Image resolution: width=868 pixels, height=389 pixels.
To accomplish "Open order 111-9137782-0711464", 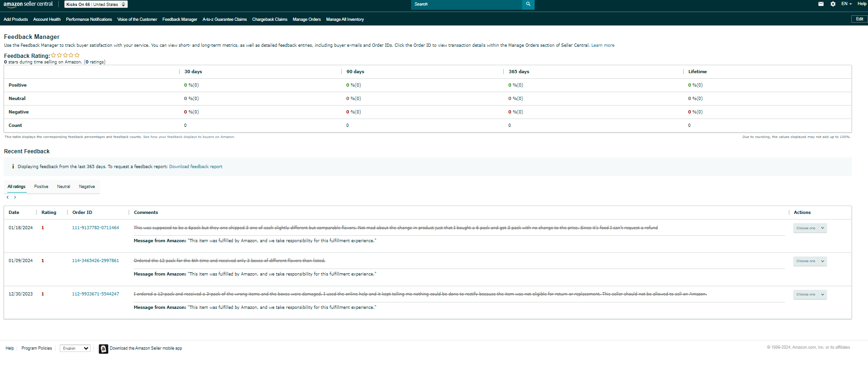I will tap(95, 228).
